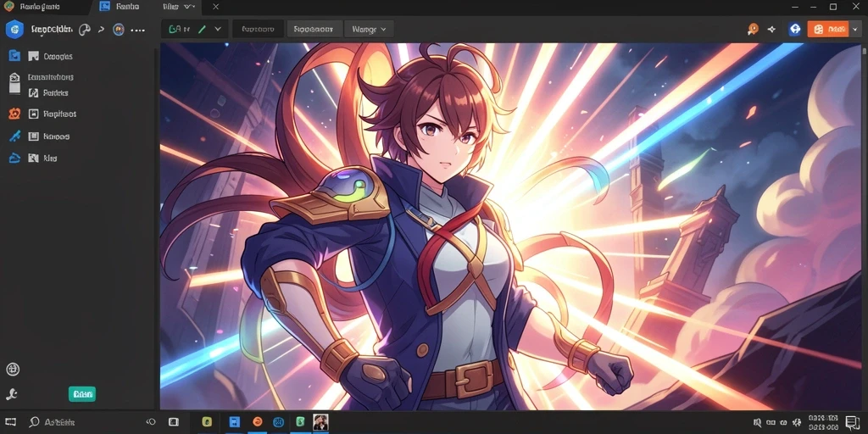Open the third tab with the chevron
Screen dimensions: 868x434
[x=180, y=7]
